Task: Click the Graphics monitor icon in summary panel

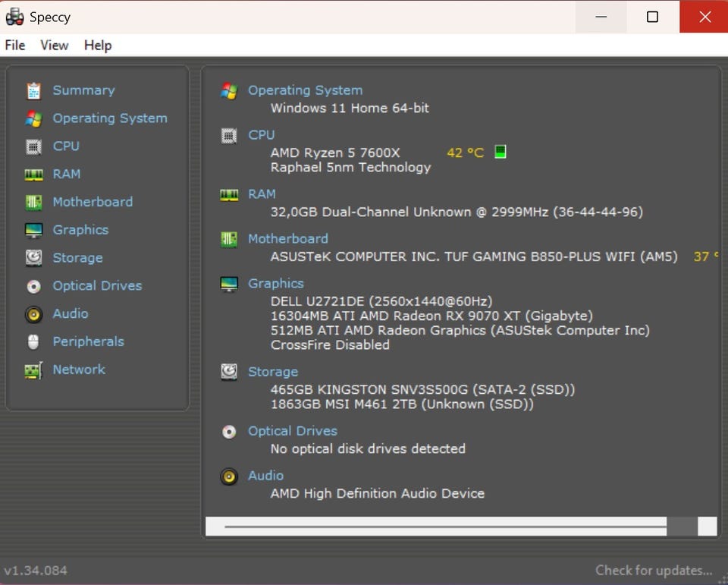Action: coord(229,284)
